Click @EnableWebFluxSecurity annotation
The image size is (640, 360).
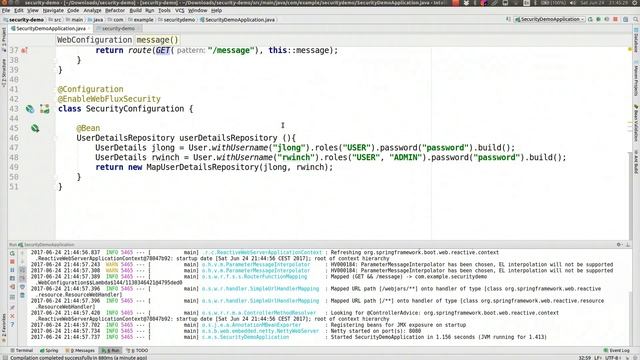click(x=109, y=99)
